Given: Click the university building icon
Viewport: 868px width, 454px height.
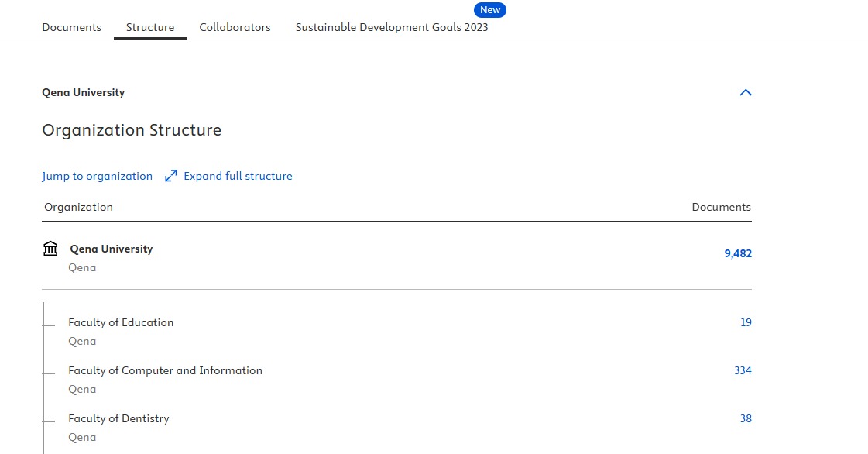Looking at the screenshot, I should tap(50, 249).
